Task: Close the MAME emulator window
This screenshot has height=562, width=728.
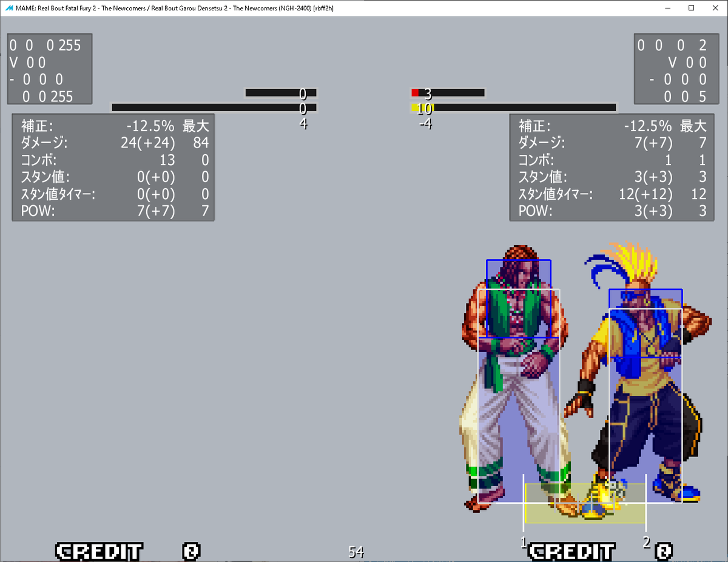Action: pos(716,8)
